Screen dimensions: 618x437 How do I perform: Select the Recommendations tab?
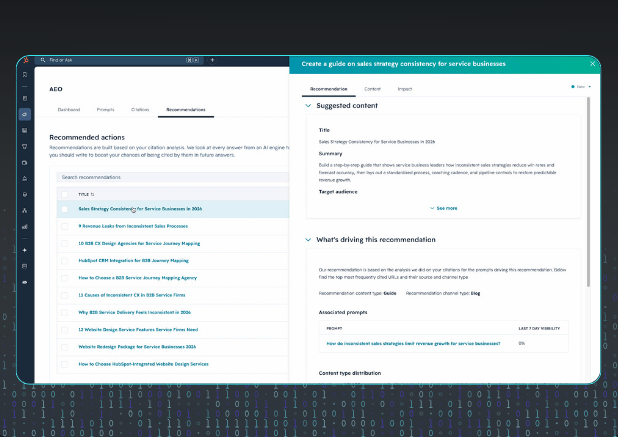[x=186, y=110]
